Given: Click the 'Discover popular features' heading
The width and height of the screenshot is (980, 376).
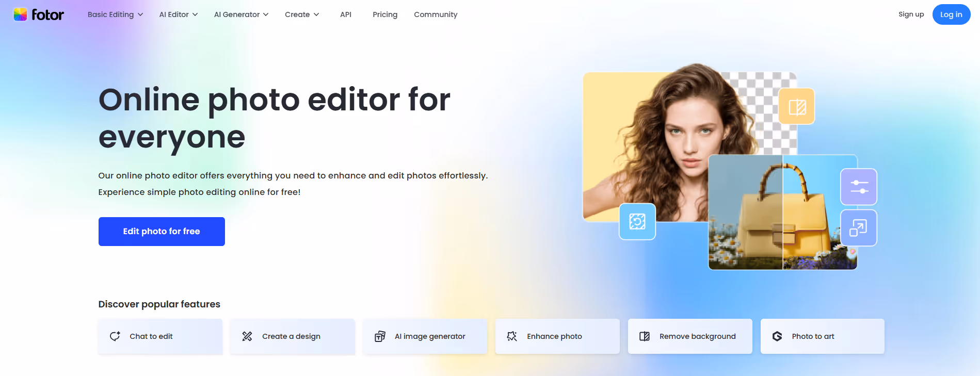Looking at the screenshot, I should pos(159,304).
